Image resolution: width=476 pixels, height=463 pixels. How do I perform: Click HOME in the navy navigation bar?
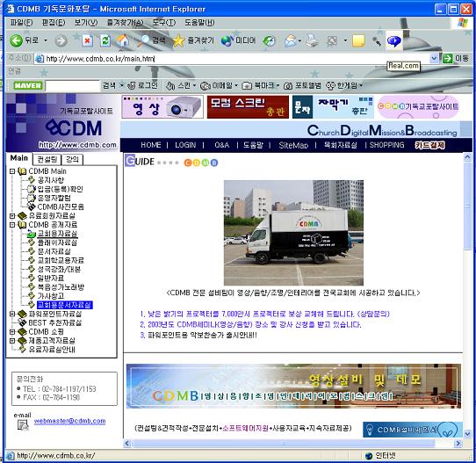(x=150, y=145)
